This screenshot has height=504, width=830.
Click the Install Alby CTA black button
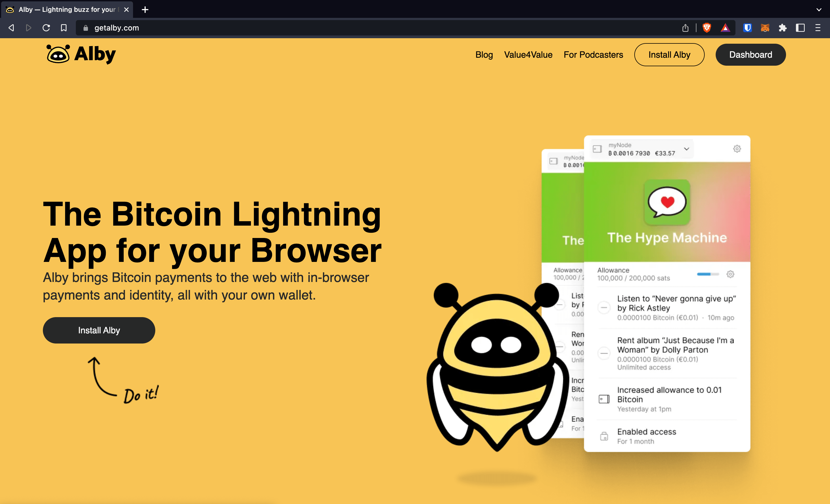[98, 330]
